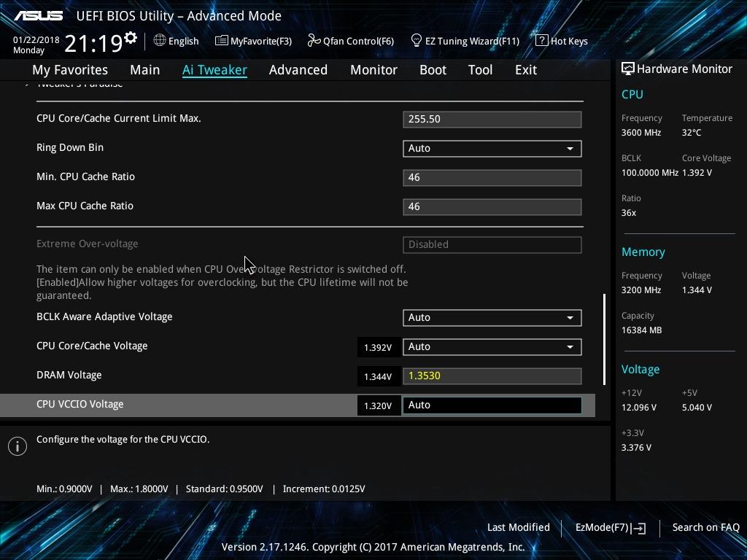Image resolution: width=747 pixels, height=560 pixels.
Task: Open Search on FAQ link
Action: [705, 528]
